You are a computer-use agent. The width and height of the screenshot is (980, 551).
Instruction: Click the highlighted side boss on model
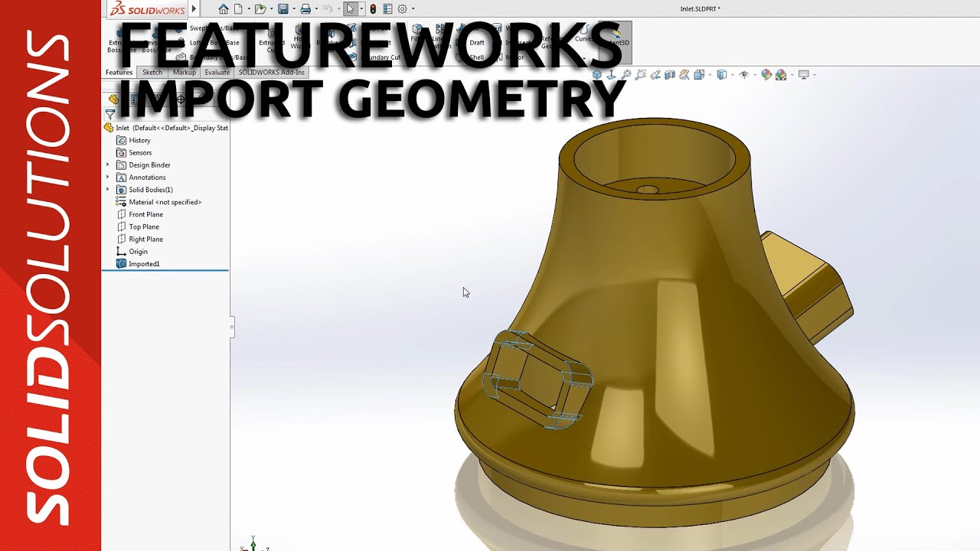click(x=537, y=378)
